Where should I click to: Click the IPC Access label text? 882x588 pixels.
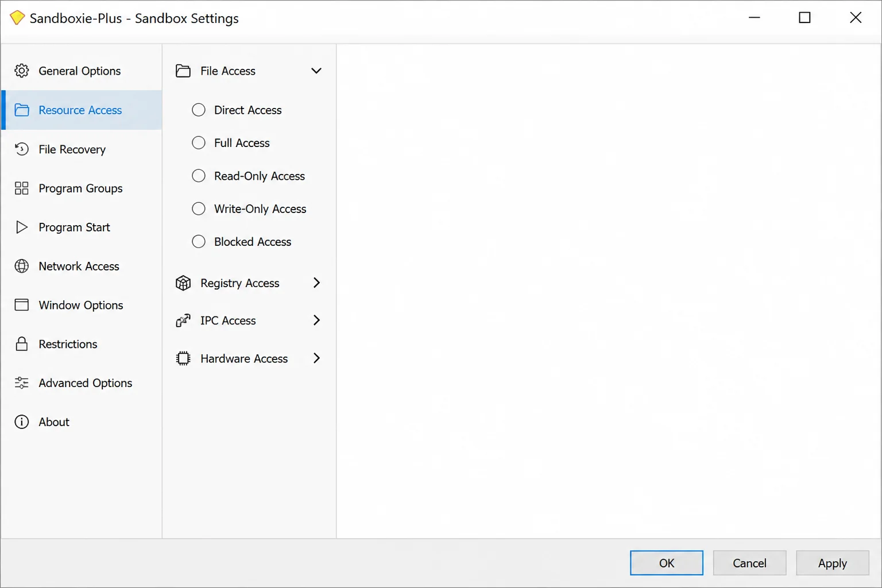[x=228, y=320]
